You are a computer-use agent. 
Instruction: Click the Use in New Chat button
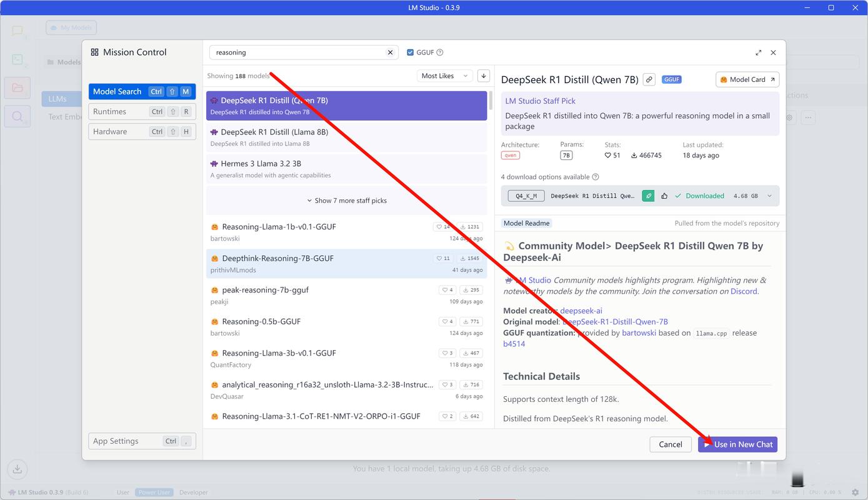pos(737,444)
